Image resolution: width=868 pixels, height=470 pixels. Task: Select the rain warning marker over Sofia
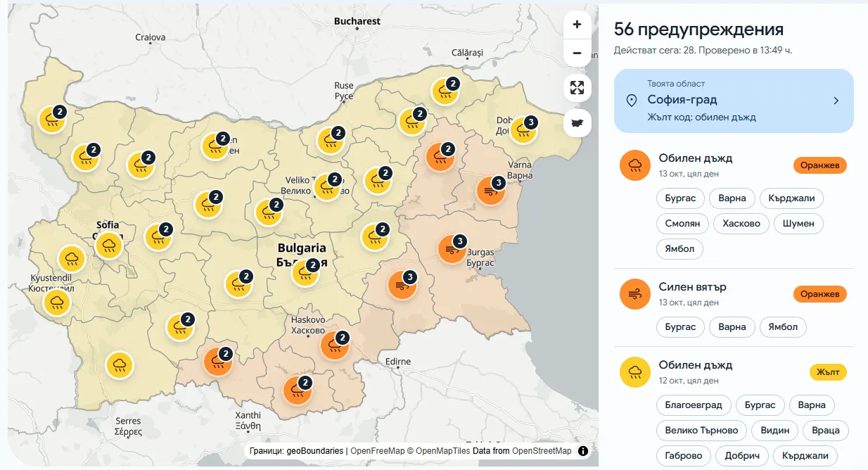click(108, 246)
